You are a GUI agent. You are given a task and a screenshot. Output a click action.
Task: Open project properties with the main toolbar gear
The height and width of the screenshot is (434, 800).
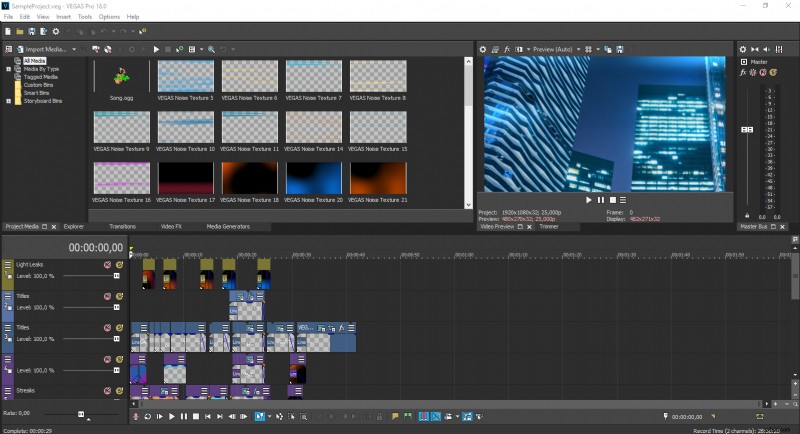pos(56,32)
